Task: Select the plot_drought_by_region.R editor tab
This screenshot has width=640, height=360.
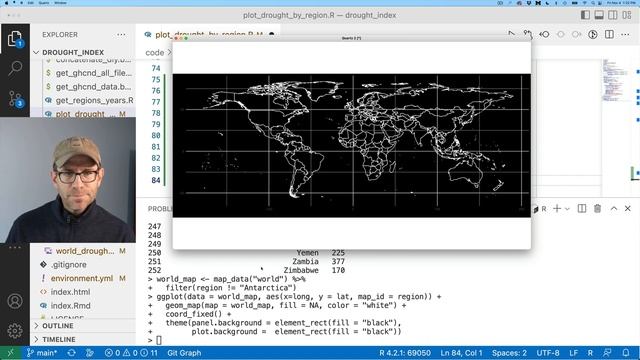Action: [x=208, y=35]
